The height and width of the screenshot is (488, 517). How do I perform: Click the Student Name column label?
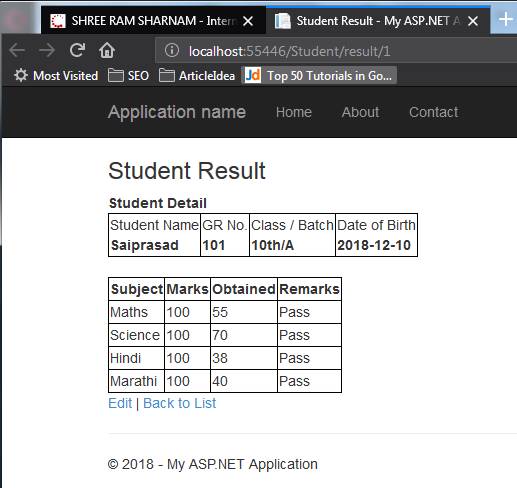point(154,225)
